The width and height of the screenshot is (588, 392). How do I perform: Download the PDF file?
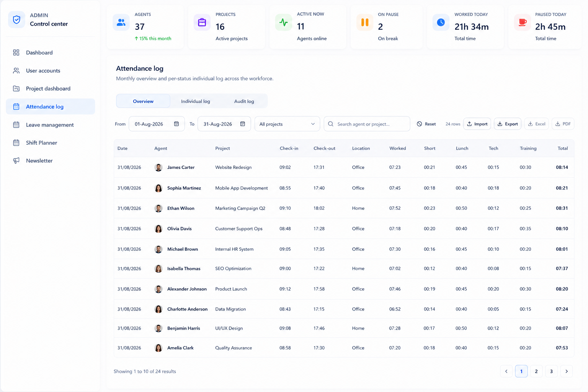tap(563, 124)
